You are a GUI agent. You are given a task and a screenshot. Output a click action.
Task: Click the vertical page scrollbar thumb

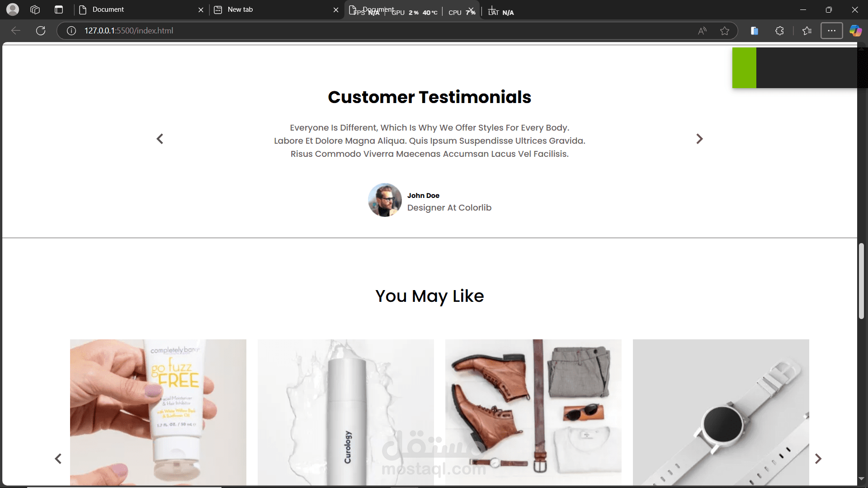tap(861, 281)
